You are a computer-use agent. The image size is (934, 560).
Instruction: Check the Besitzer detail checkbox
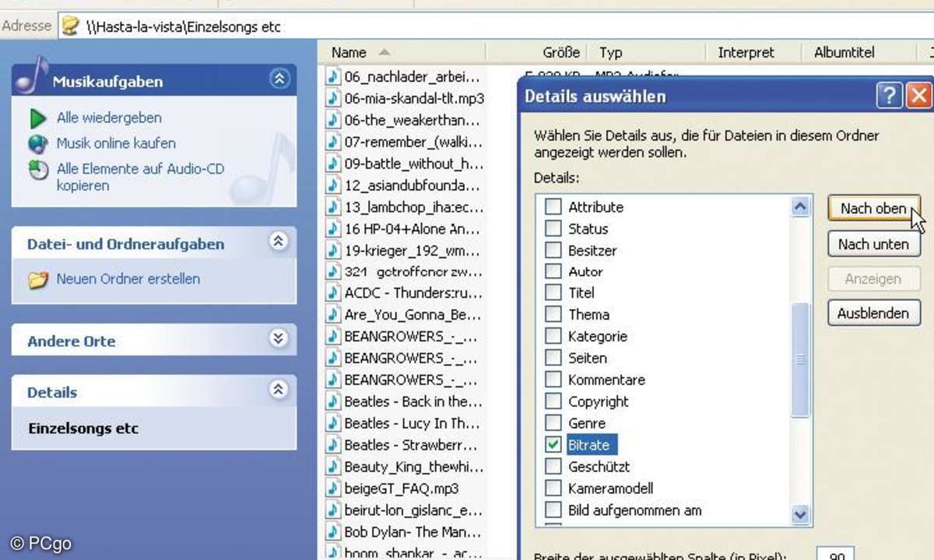(553, 250)
